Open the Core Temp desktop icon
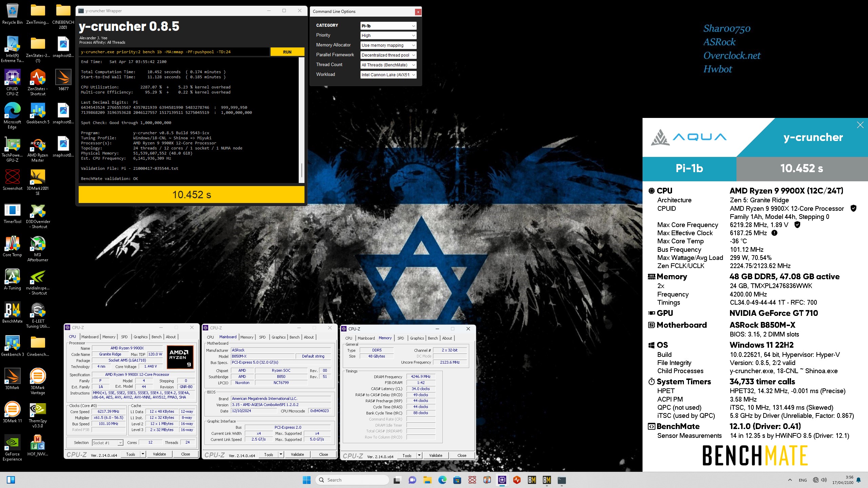The image size is (868, 488). coord(13,246)
